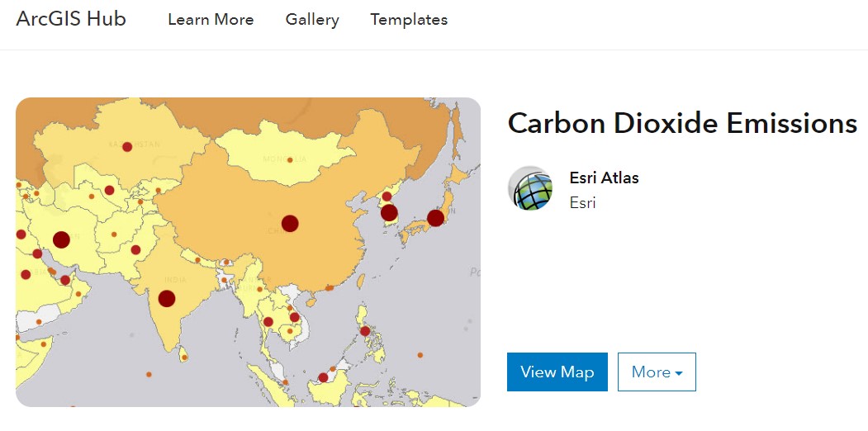The width and height of the screenshot is (868, 431).
Task: Click the red dot over Kazakhstan
Action: pyautogui.click(x=127, y=147)
